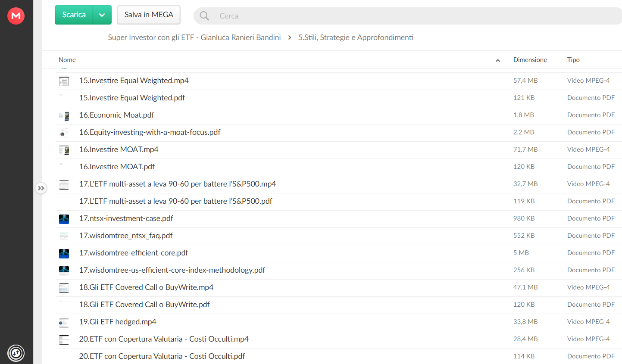Viewport: 622px width, 364px height.
Task: Click the 980 KB size cell
Action: click(x=524, y=218)
